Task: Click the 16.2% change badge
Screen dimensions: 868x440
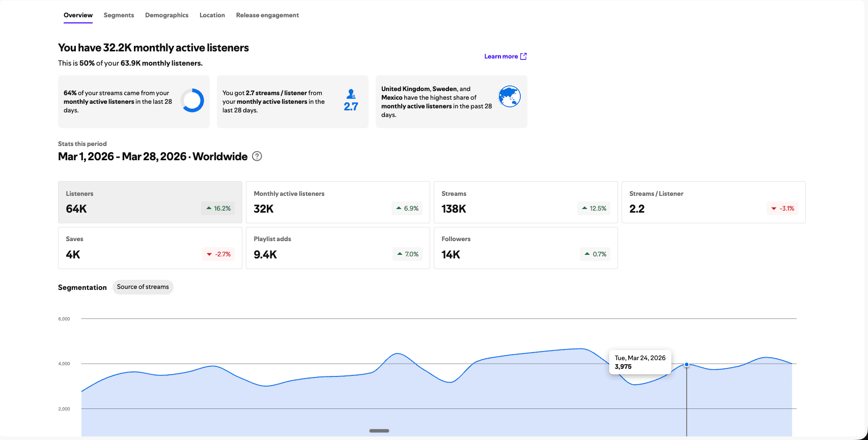Action: (x=218, y=208)
